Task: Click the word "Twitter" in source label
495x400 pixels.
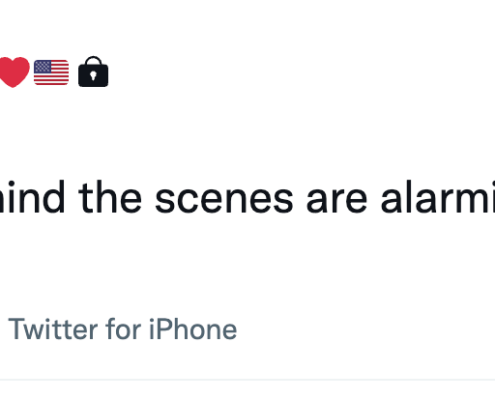Action: tap(53, 329)
